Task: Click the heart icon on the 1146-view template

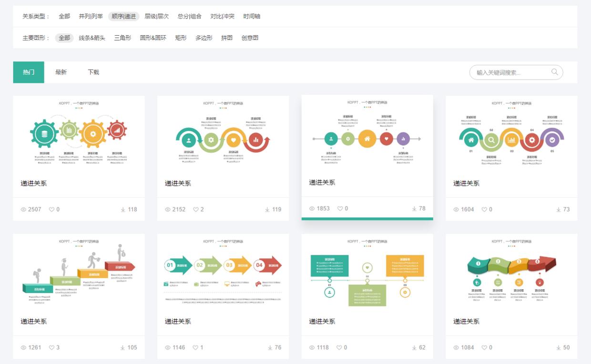Action: click(x=195, y=347)
